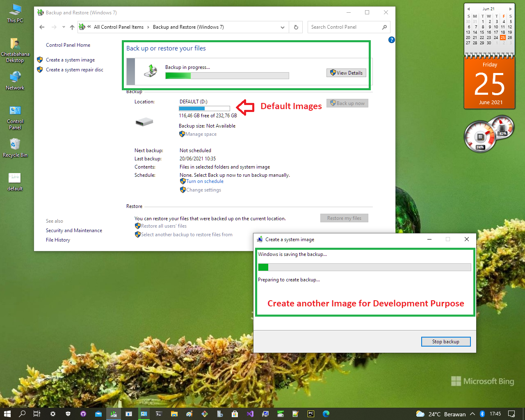Image resolution: width=525 pixels, height=420 pixels.
Task: Click Select another backup to restore files from
Action: tap(187, 235)
